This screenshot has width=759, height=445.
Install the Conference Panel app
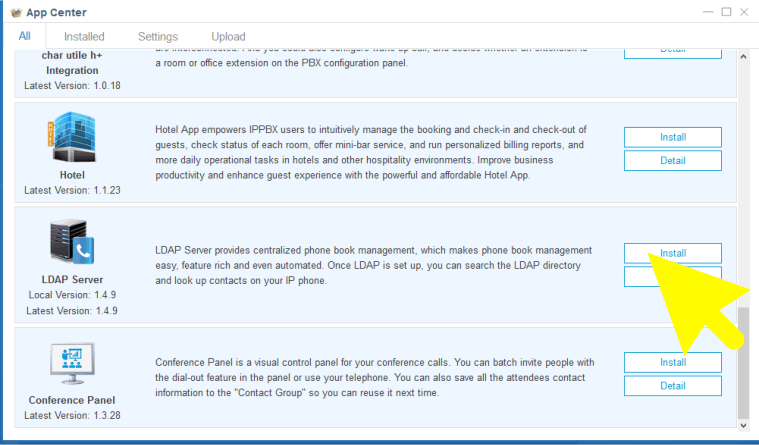(x=672, y=361)
